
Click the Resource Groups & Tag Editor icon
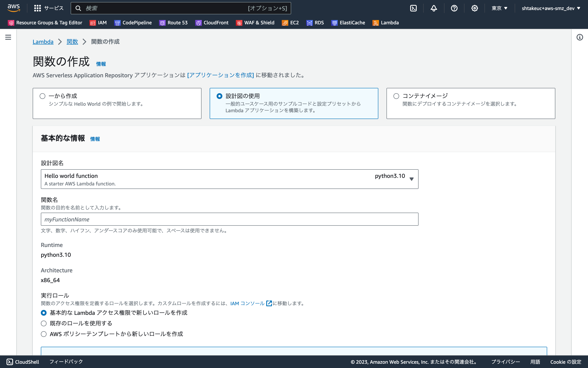coord(11,23)
